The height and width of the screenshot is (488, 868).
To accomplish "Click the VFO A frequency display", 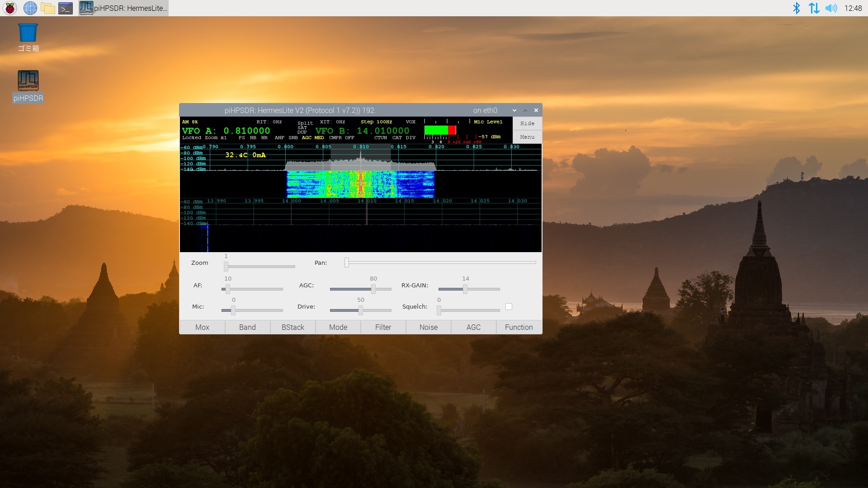I will 246,131.
